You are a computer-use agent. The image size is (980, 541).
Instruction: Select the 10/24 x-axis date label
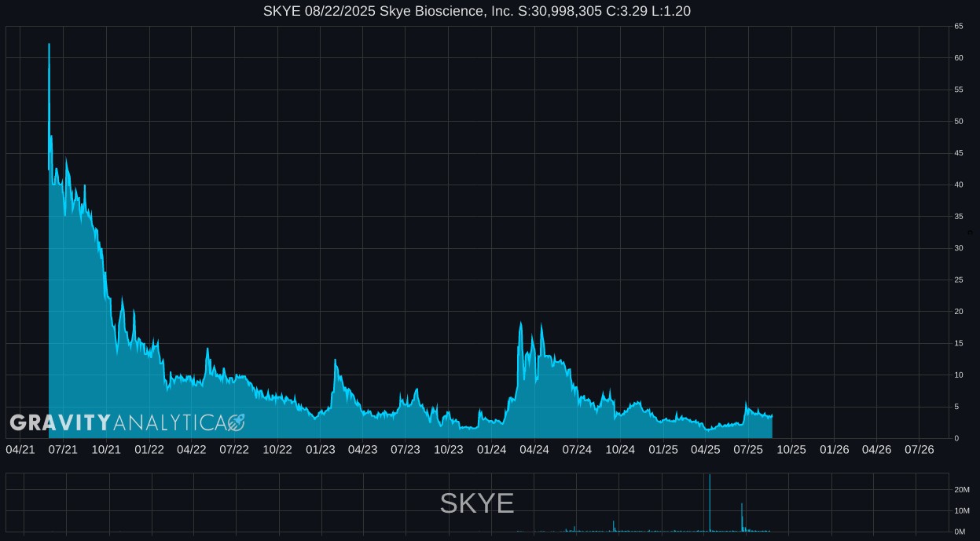click(620, 449)
